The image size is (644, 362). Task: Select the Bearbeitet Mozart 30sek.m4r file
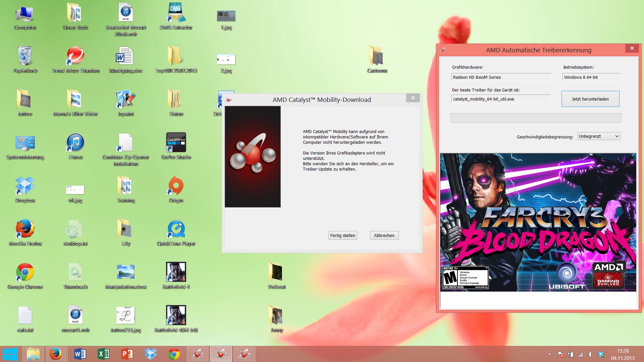(125, 19)
